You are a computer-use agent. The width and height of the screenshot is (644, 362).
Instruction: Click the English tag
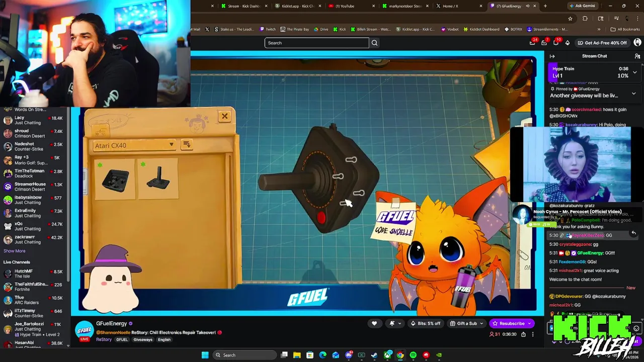point(164,340)
